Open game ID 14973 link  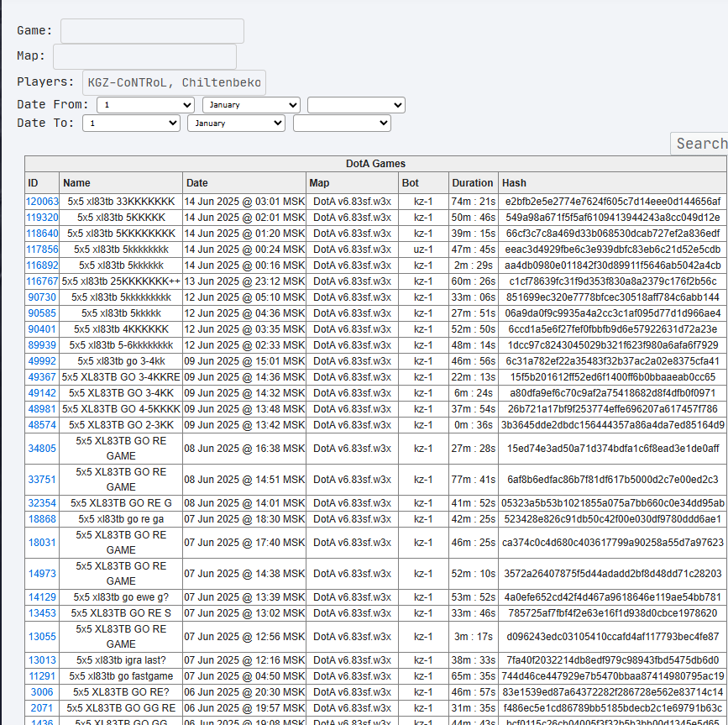[x=42, y=574]
